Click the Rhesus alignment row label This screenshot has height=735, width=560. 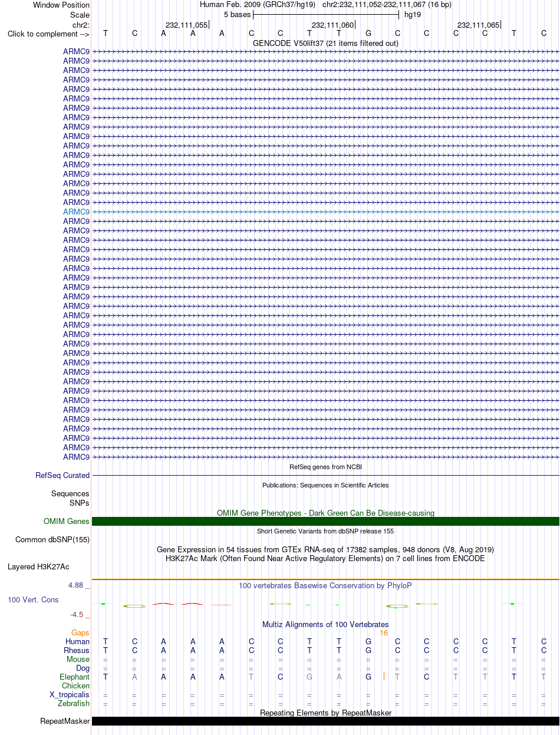[x=77, y=650]
